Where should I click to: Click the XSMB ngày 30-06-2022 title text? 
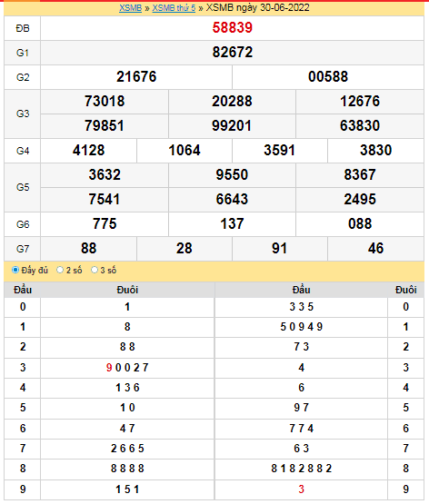pos(257,7)
